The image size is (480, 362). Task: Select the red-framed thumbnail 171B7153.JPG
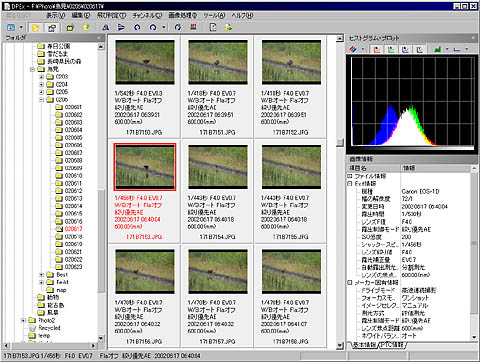[145, 167]
